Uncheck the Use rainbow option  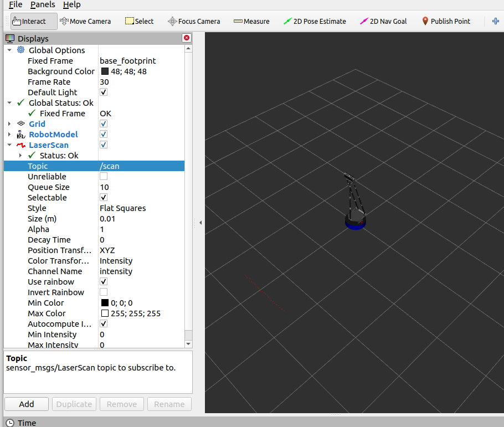pyautogui.click(x=104, y=282)
